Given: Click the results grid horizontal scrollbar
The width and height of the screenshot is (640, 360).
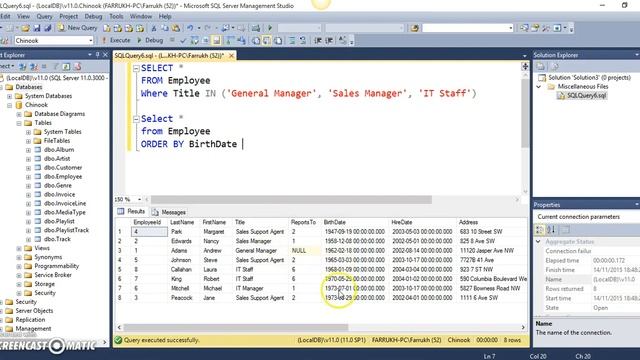Looking at the screenshot, I should click(236, 327).
